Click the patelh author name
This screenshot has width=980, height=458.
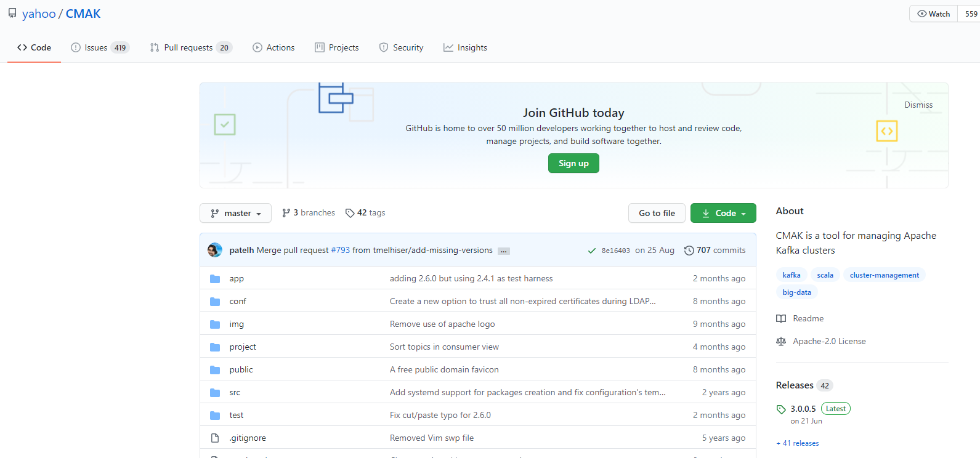[x=241, y=251]
